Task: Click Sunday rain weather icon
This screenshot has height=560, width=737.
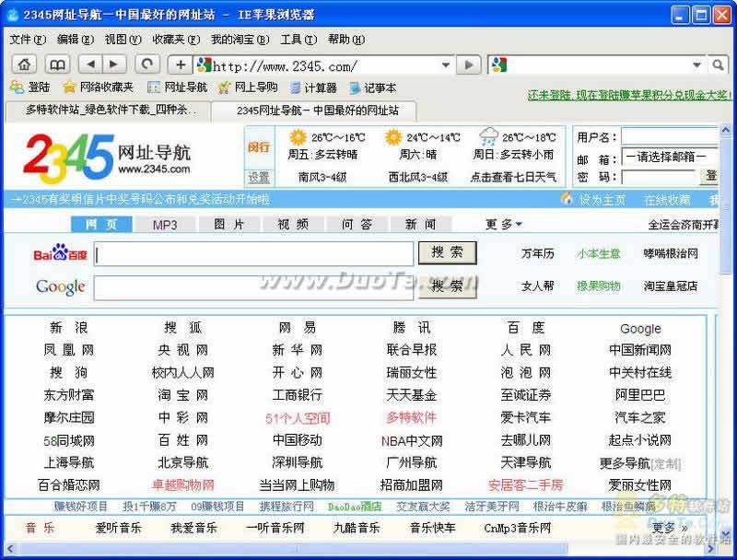Action: click(x=489, y=136)
